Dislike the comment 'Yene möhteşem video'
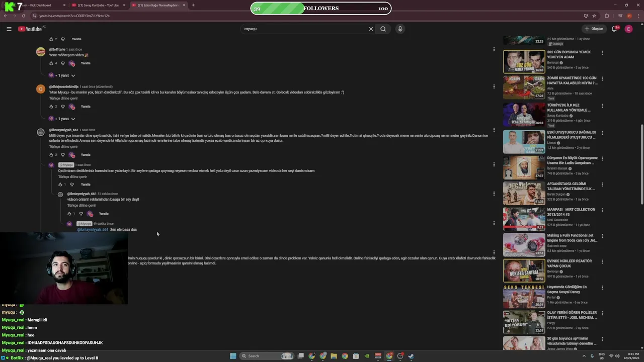Image resolution: width=644 pixels, height=362 pixels. pos(62,63)
